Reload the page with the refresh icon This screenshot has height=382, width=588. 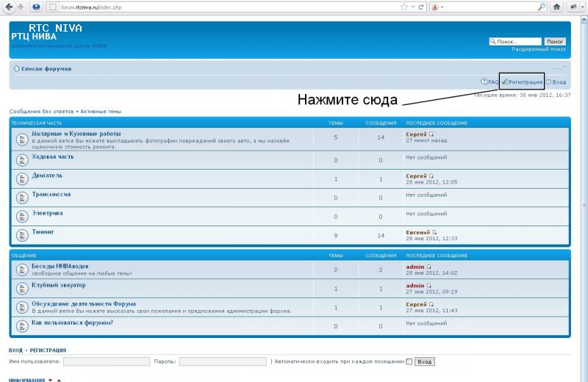[420, 7]
